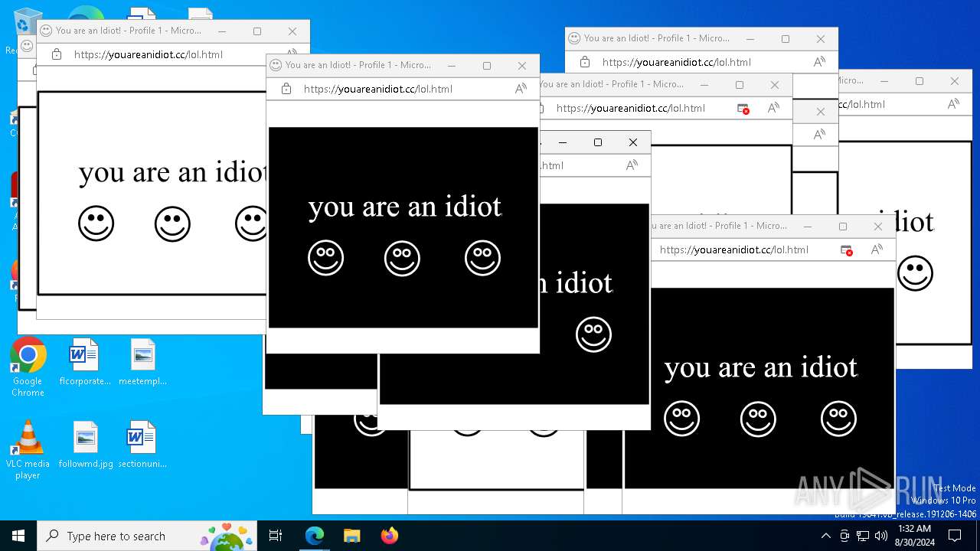Viewport: 980px width, 551px height.
Task: Open the flcorporate Word document icon
Action: click(84, 363)
